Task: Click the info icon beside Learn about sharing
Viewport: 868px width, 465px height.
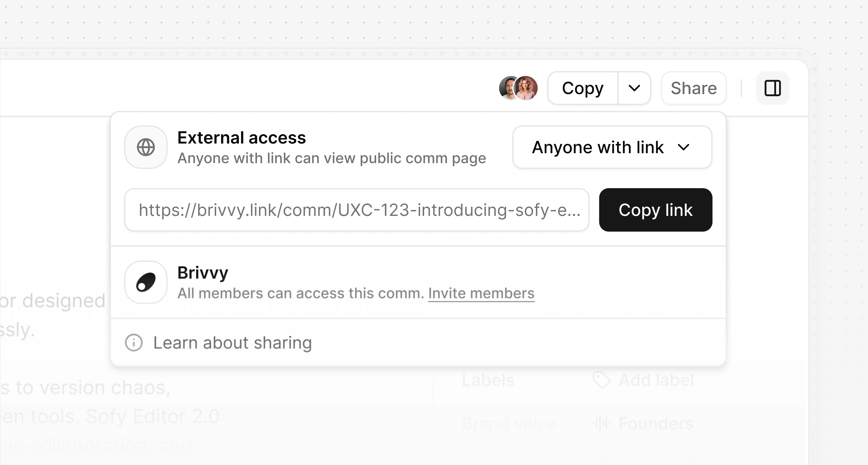Action: (x=134, y=343)
